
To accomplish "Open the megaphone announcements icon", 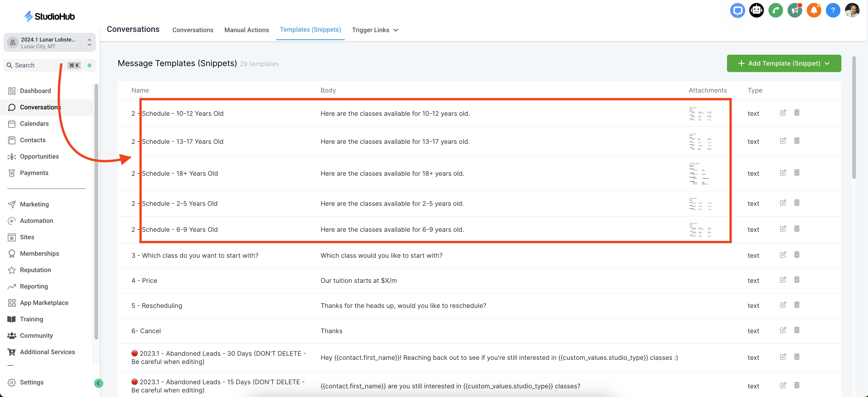I will pyautogui.click(x=795, y=10).
